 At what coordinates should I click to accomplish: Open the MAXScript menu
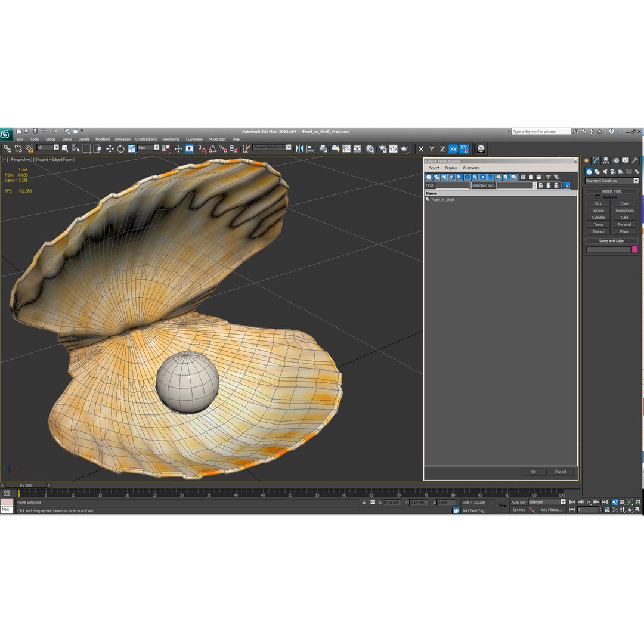click(217, 139)
